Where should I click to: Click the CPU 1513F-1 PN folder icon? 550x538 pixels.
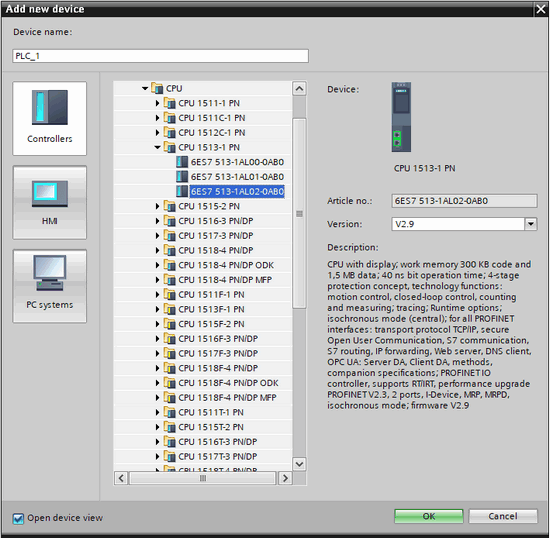[170, 309]
